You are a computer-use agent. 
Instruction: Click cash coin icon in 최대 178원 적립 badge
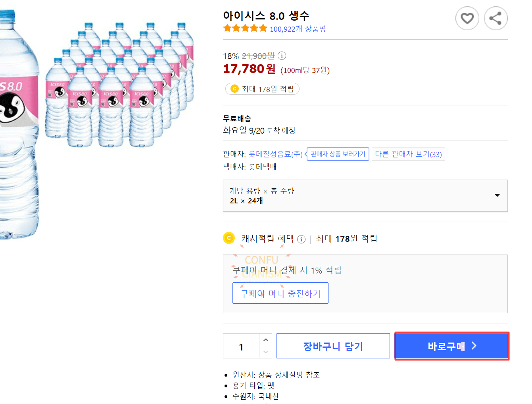pos(234,89)
